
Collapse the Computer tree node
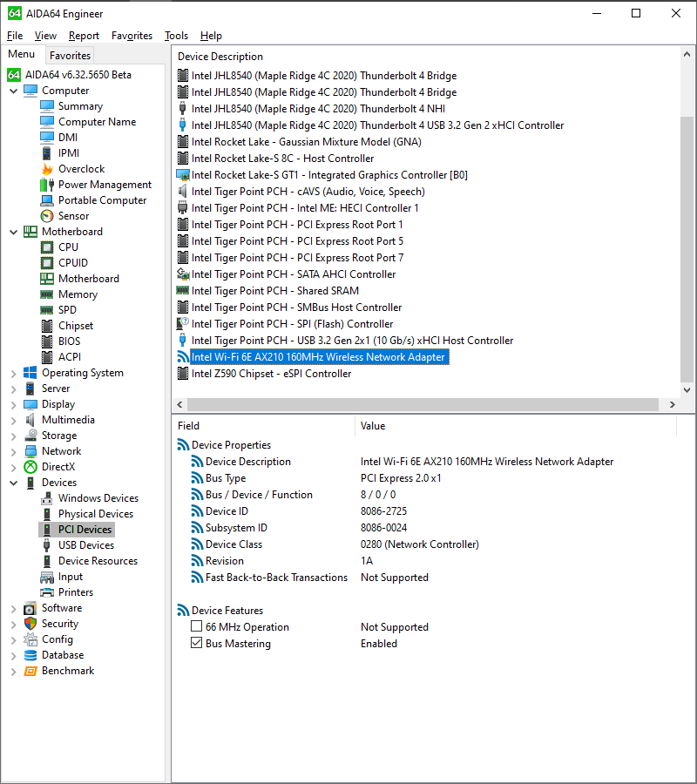click(x=13, y=91)
